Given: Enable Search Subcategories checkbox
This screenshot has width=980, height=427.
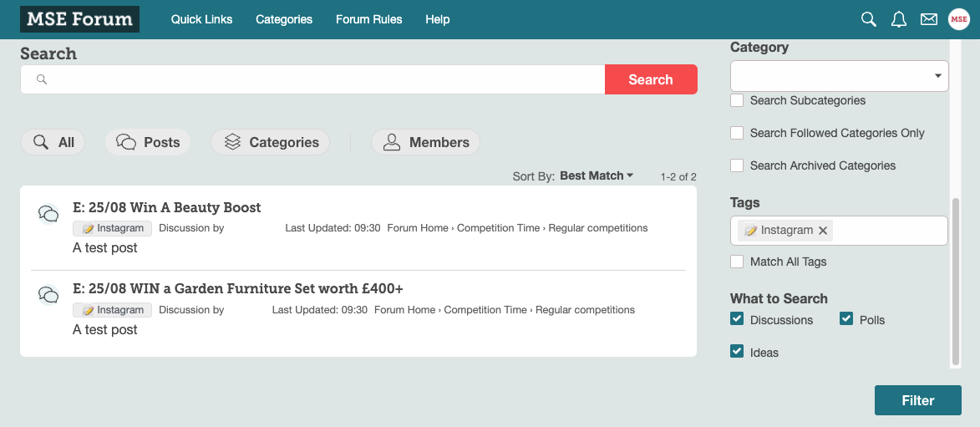Looking at the screenshot, I should [737, 100].
